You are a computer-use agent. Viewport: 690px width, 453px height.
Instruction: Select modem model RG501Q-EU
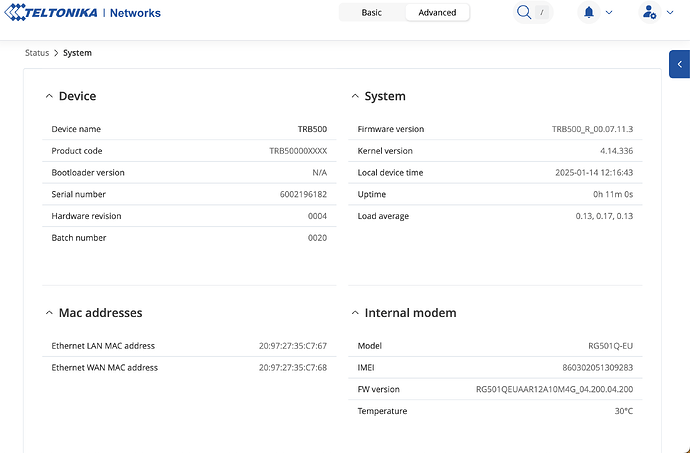click(x=610, y=346)
